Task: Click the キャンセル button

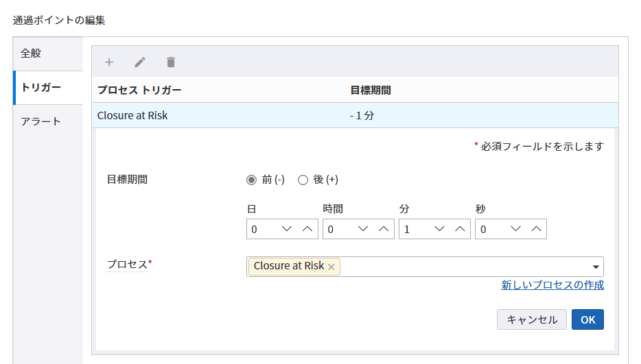Action: pyautogui.click(x=531, y=319)
